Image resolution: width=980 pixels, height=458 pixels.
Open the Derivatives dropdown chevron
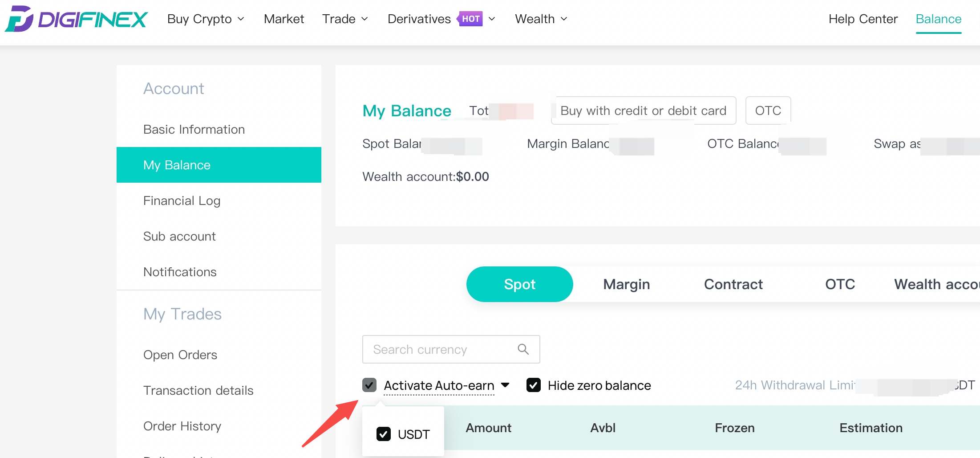click(x=492, y=19)
